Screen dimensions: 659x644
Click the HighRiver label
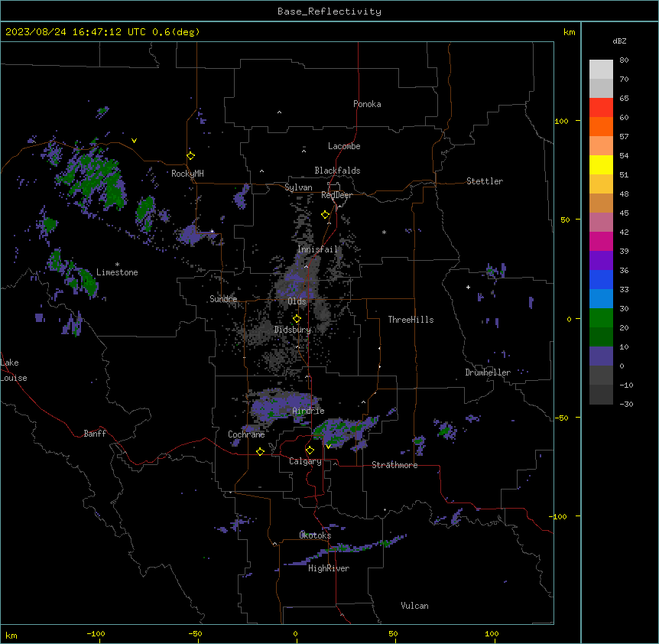click(x=329, y=568)
